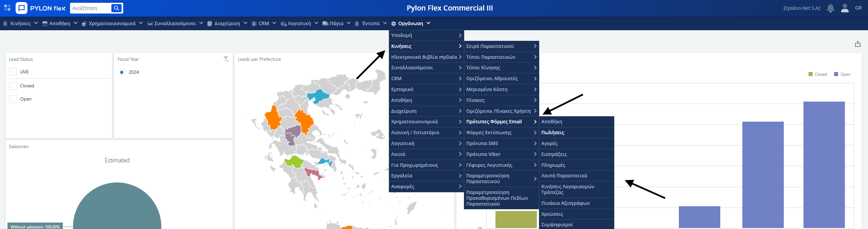Click the Πάγια truck icon
The width and height of the screenshot is (868, 229).
click(325, 23)
